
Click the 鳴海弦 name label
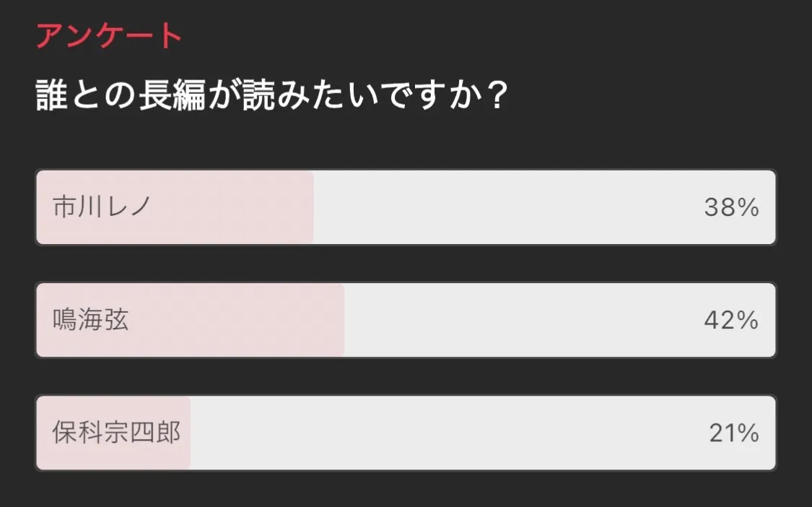point(91,320)
